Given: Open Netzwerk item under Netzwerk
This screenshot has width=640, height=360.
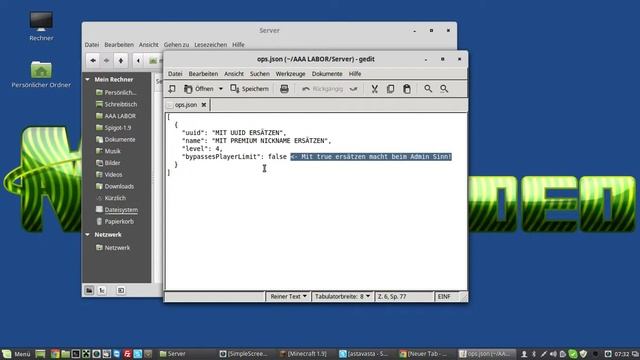Looking at the screenshot, I should point(113,248).
